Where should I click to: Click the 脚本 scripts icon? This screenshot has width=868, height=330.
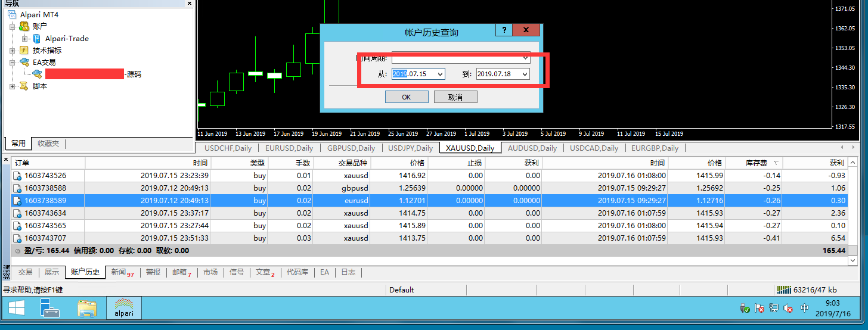click(24, 86)
